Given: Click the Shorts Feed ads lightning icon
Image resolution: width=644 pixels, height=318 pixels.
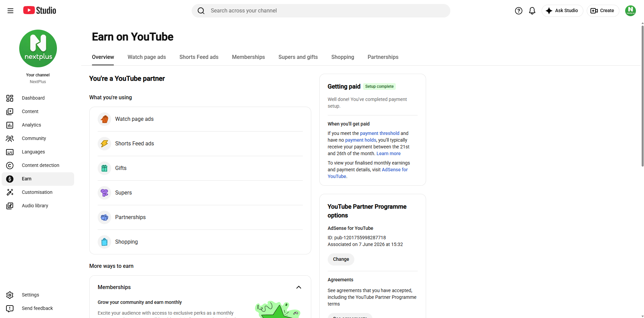Looking at the screenshot, I should coord(104,144).
